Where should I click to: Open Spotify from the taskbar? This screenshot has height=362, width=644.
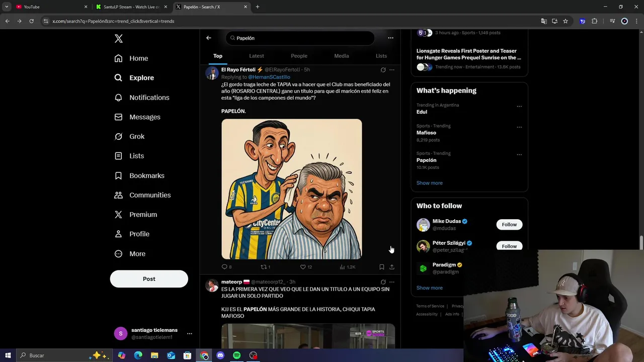pyautogui.click(x=236, y=355)
